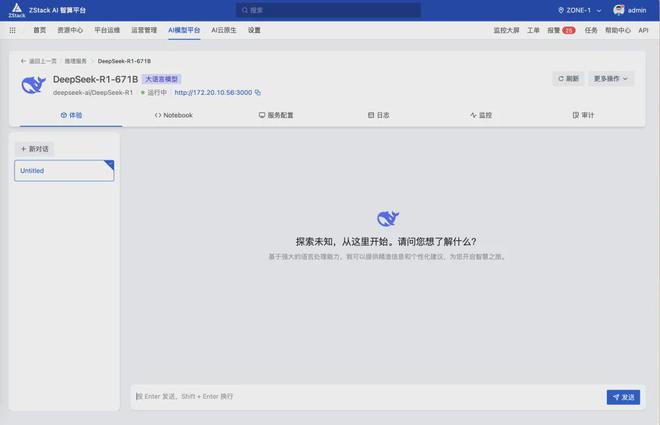The height and width of the screenshot is (425, 660).
Task: Click the ZStack logo
Action: [x=17, y=10]
